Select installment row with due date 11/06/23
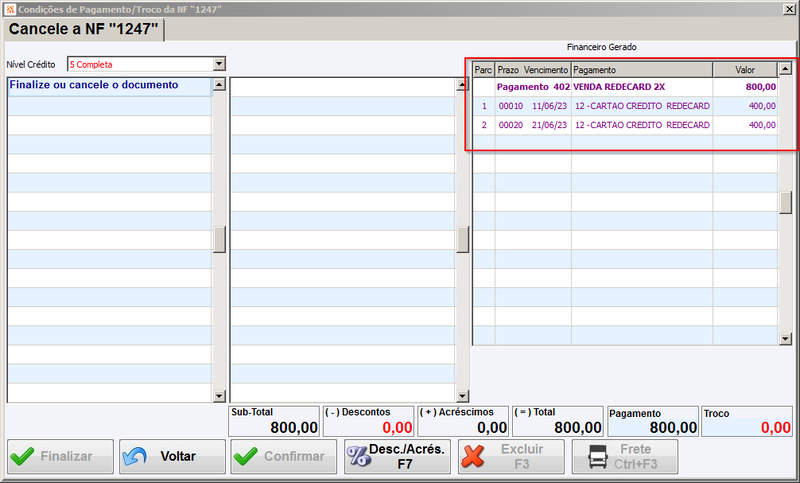The height and width of the screenshot is (483, 800). point(625,106)
